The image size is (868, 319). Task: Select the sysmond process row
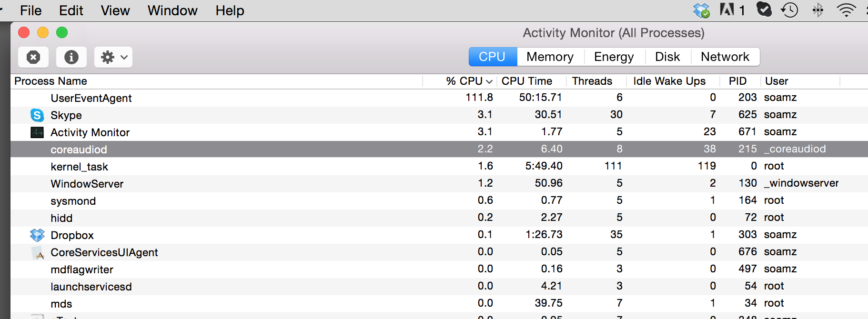(x=439, y=201)
